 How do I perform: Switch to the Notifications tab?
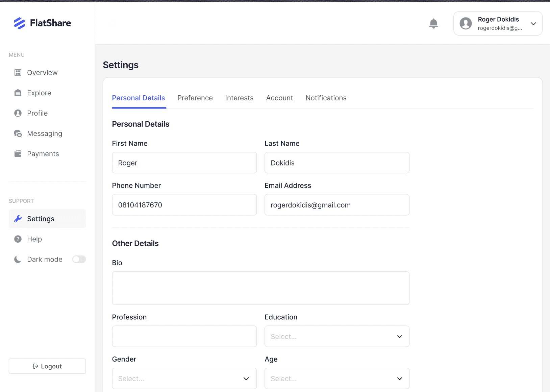[x=326, y=98]
